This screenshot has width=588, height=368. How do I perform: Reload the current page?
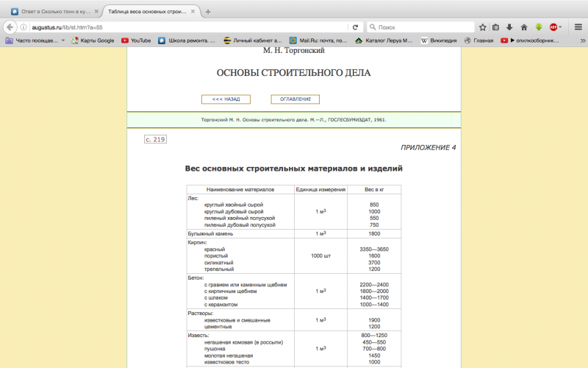(x=355, y=26)
